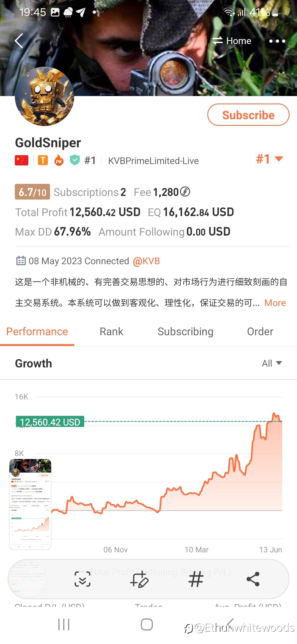Tap the scroll capture icon in screenshot toolbar

tap(82, 579)
